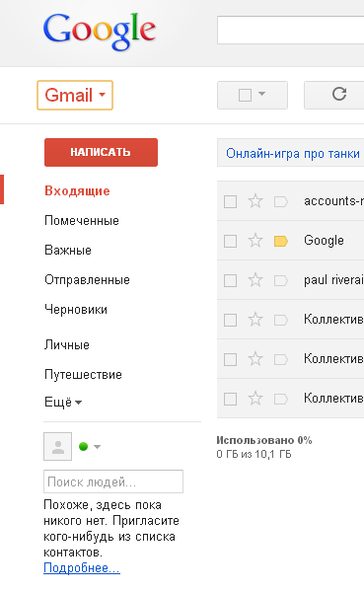Open message from accounts-n sender
The height and width of the screenshot is (592, 364).
click(333, 201)
